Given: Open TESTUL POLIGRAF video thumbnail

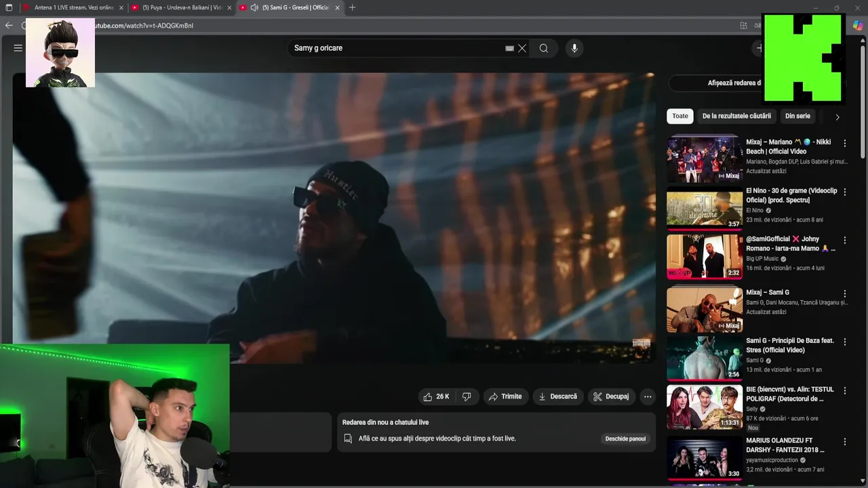Looking at the screenshot, I should point(705,407).
